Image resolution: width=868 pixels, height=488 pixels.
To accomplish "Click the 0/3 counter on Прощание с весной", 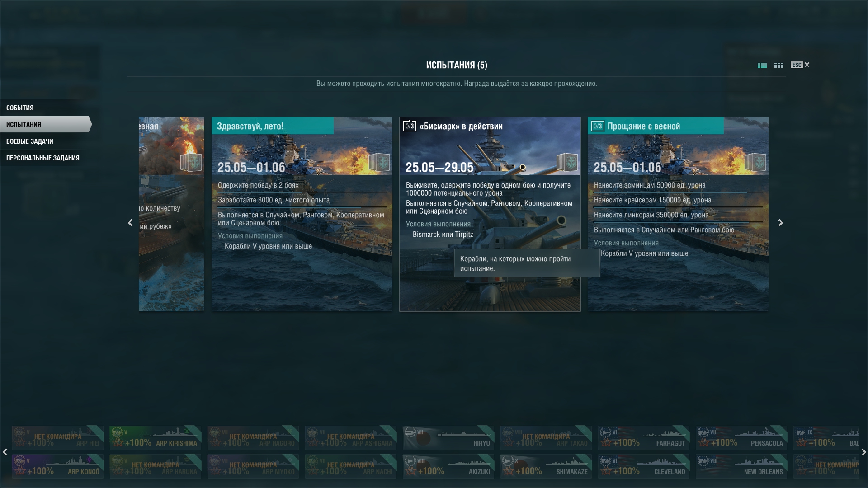I will click(598, 126).
